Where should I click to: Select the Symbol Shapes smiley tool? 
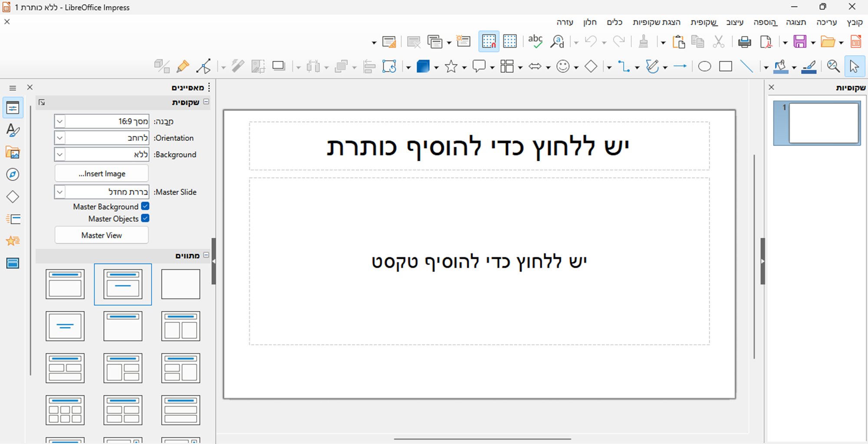click(563, 66)
